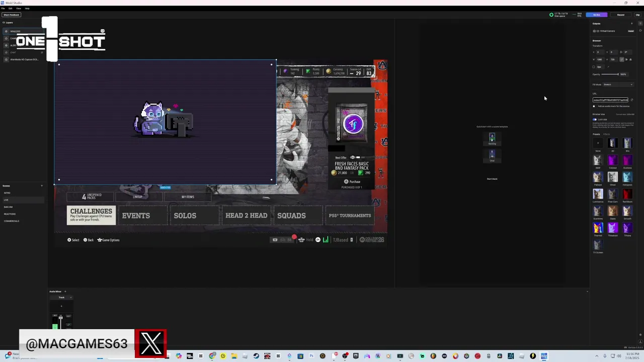This screenshot has width=644, height=362.
Task: Apply the Smooth preset
Action: click(x=627, y=211)
